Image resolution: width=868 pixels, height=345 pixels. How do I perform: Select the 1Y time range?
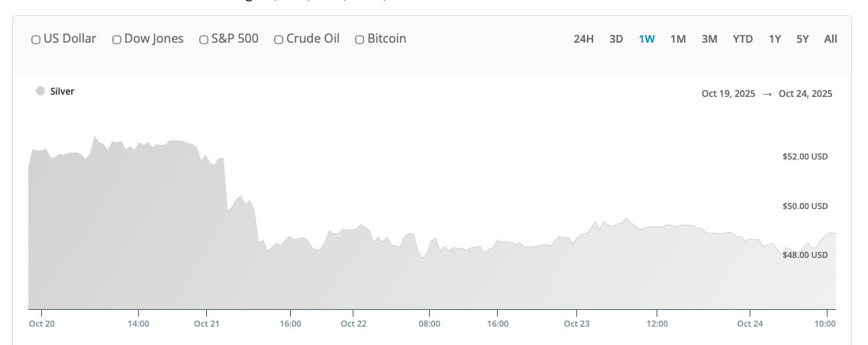775,39
